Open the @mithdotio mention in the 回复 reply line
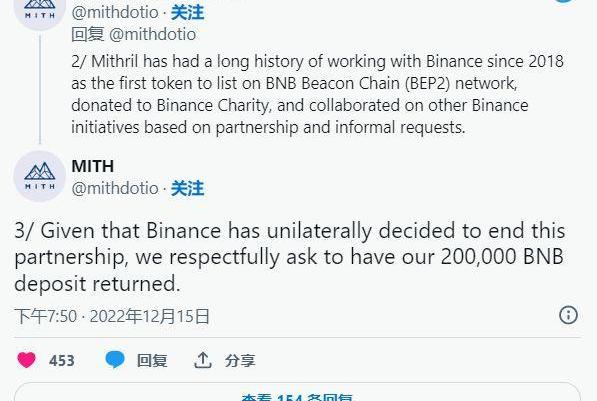 (153, 35)
